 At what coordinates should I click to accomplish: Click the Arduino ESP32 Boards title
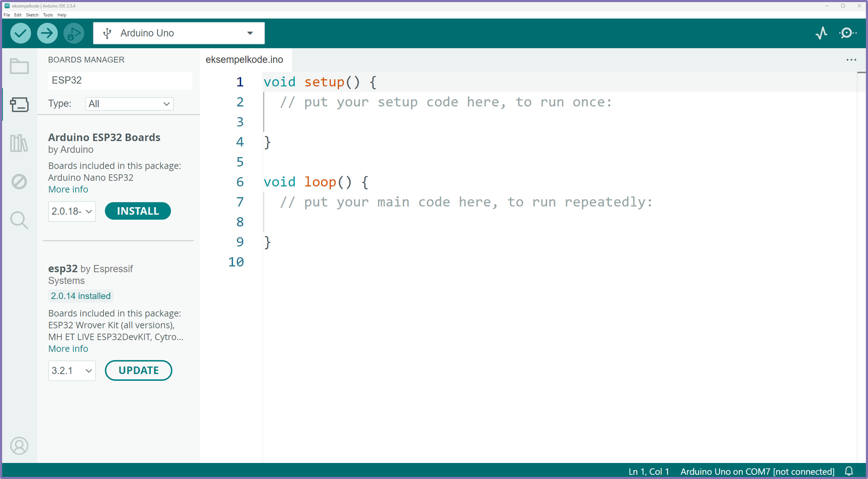(x=104, y=137)
